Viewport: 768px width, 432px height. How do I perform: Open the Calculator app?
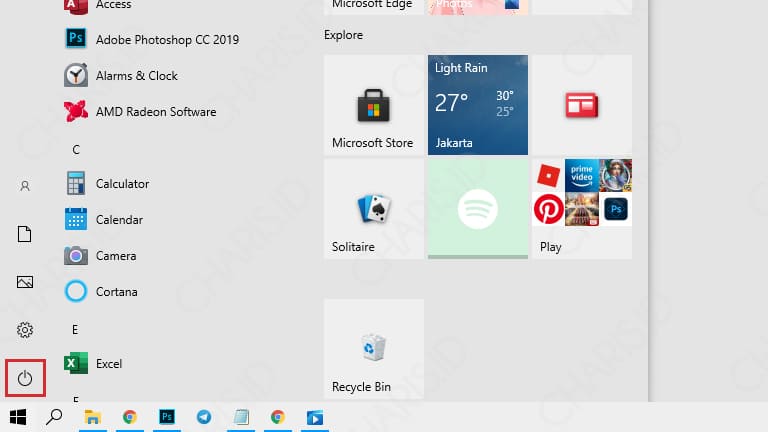(107, 184)
